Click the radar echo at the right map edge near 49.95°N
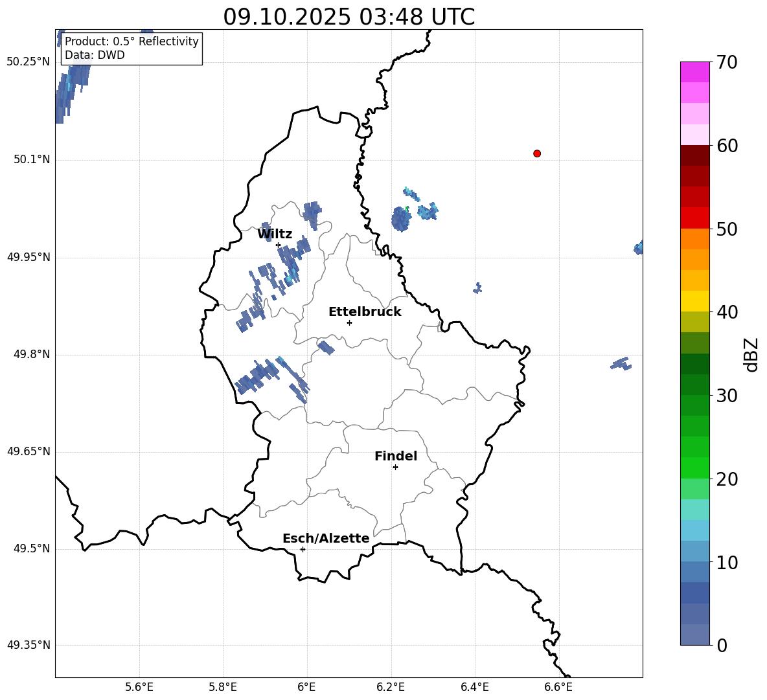Screen dimensions: 767x700 click(x=638, y=248)
